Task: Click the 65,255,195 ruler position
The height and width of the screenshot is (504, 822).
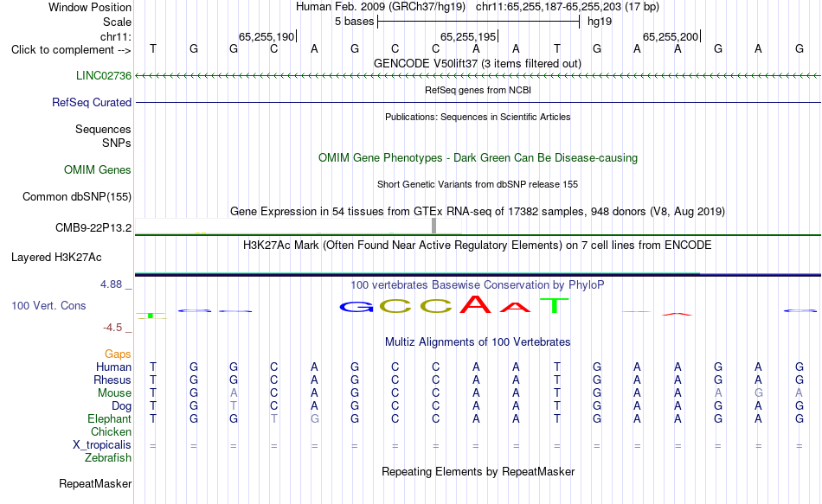Action: [x=468, y=36]
